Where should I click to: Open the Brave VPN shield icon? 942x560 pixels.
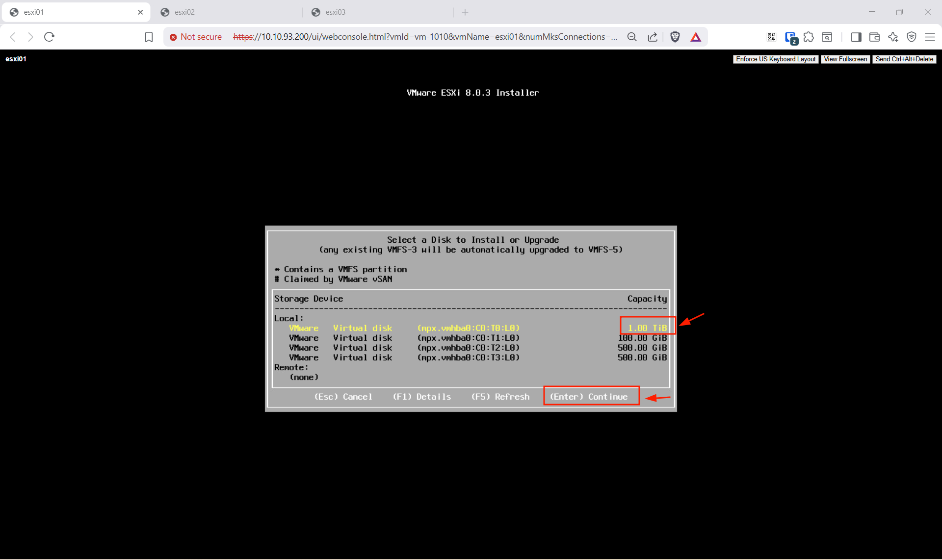pyautogui.click(x=912, y=37)
